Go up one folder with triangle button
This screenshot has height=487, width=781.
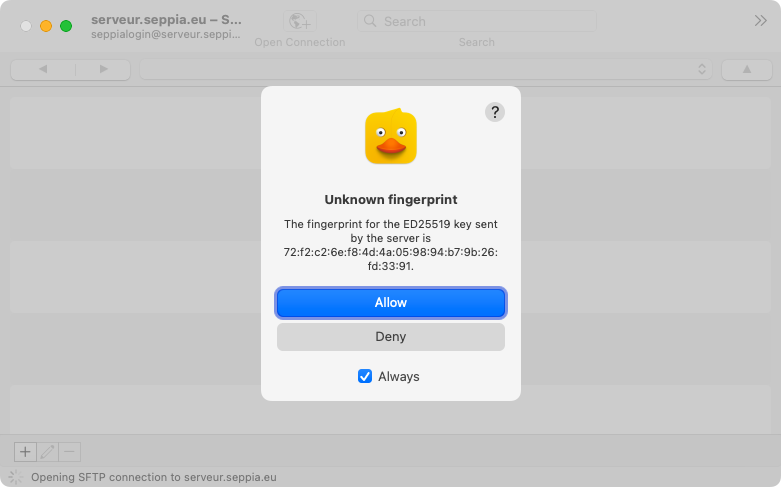(749, 69)
